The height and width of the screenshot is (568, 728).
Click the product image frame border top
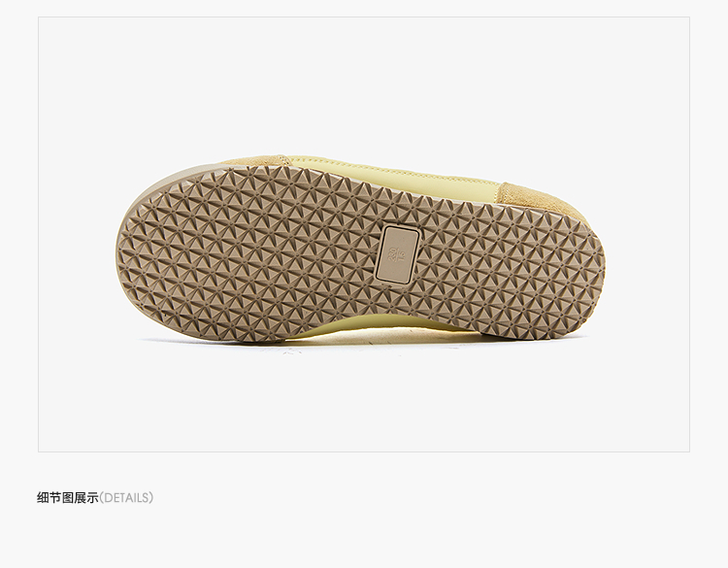pos(364,17)
